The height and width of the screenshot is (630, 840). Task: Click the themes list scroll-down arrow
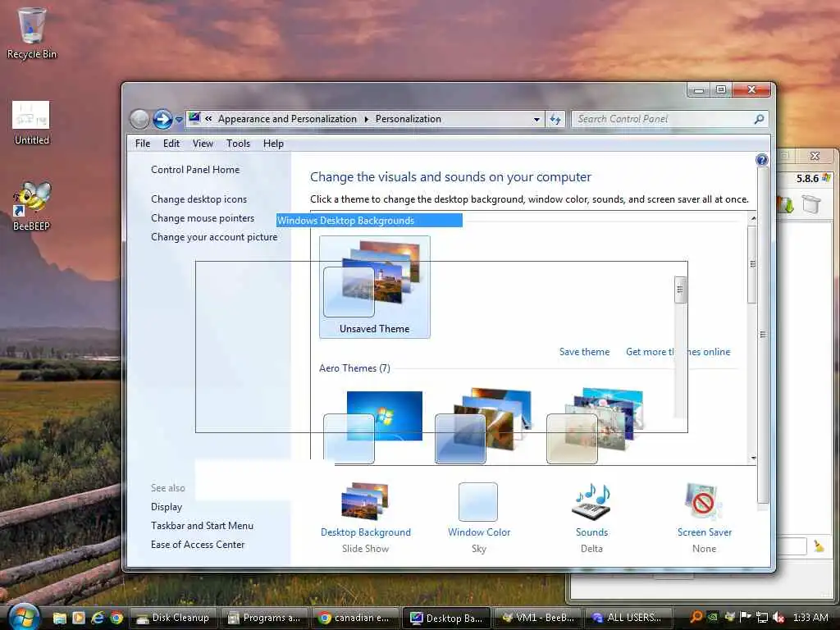753,458
